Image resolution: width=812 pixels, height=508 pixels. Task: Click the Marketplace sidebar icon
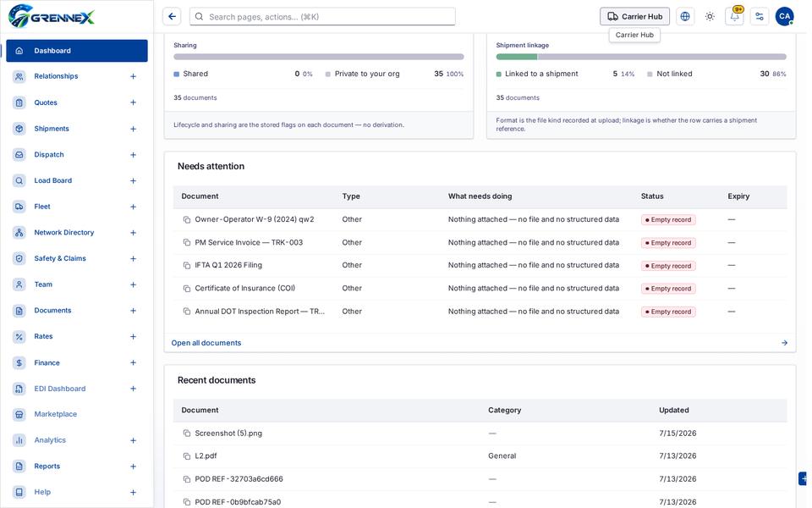point(19,414)
